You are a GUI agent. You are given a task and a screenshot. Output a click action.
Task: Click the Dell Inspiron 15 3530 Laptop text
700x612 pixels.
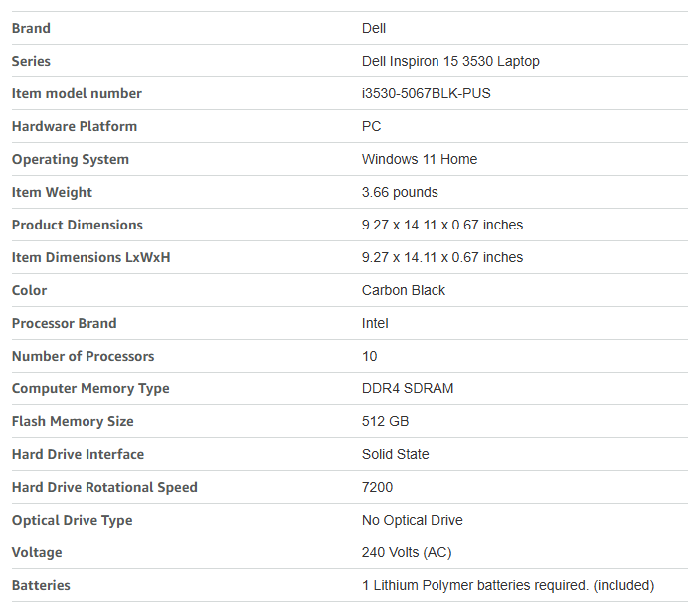450,61
